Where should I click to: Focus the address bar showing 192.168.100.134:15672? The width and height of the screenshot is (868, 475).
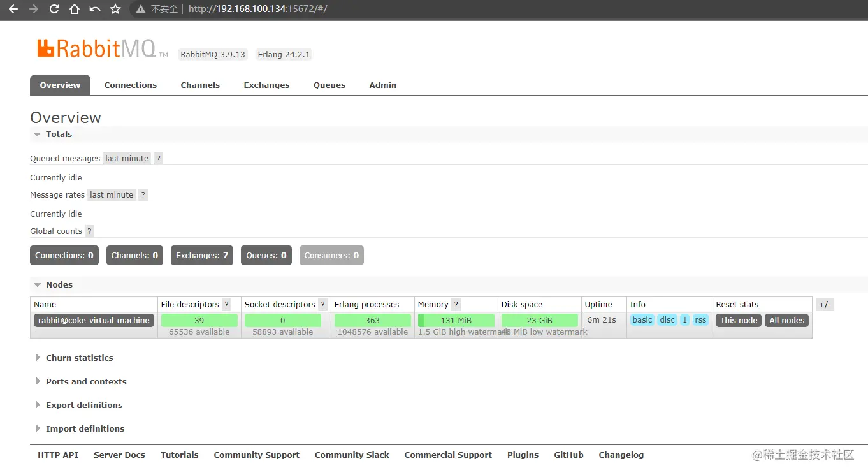click(257, 9)
